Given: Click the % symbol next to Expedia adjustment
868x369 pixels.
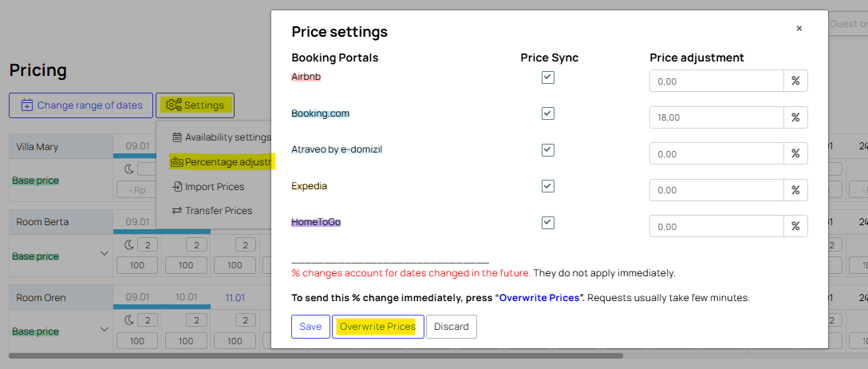Looking at the screenshot, I should [795, 190].
